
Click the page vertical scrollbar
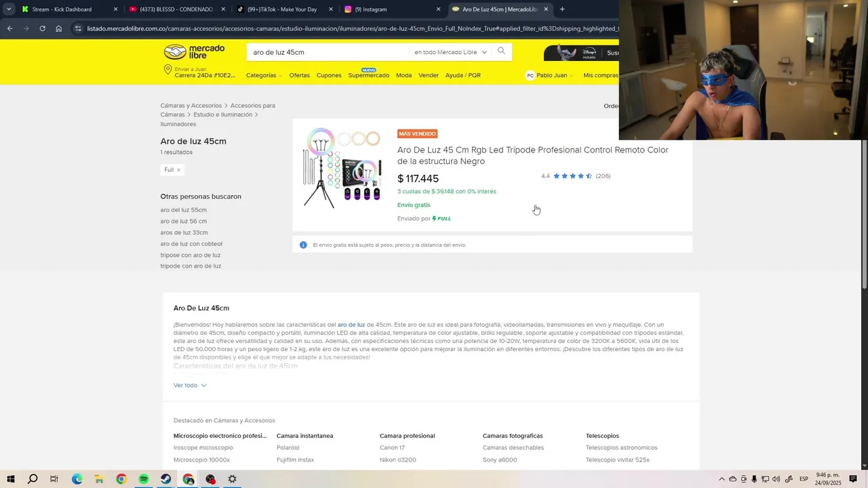pos(864,213)
